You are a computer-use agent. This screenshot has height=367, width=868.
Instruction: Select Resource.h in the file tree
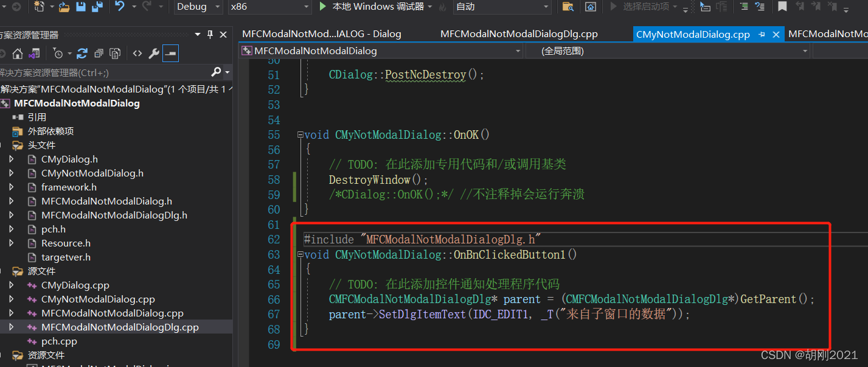66,243
